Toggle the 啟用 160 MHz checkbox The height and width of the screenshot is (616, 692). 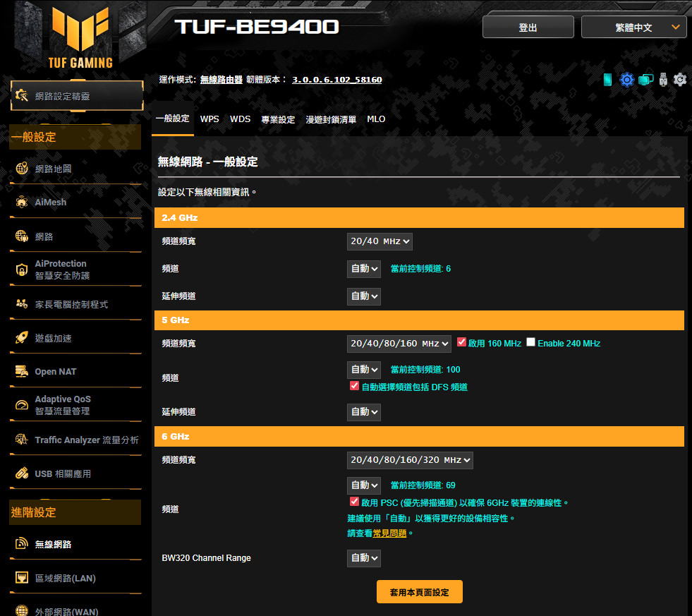pyautogui.click(x=462, y=342)
